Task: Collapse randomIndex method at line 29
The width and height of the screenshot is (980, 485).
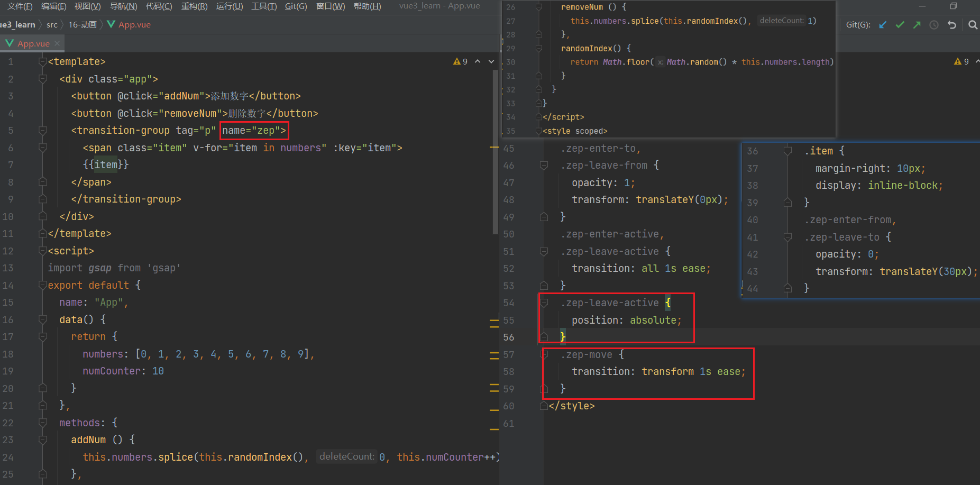Action: click(538, 48)
